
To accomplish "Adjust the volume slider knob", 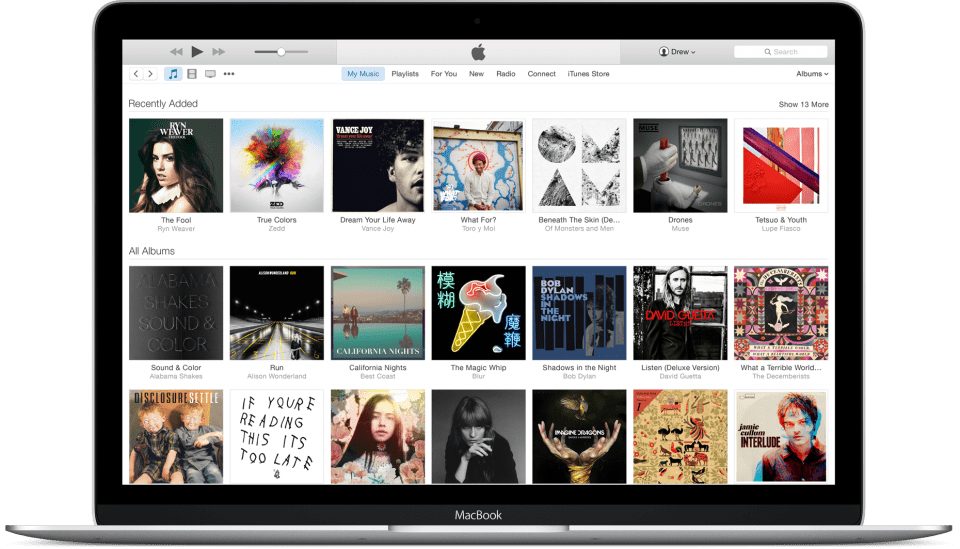I will tap(281, 52).
